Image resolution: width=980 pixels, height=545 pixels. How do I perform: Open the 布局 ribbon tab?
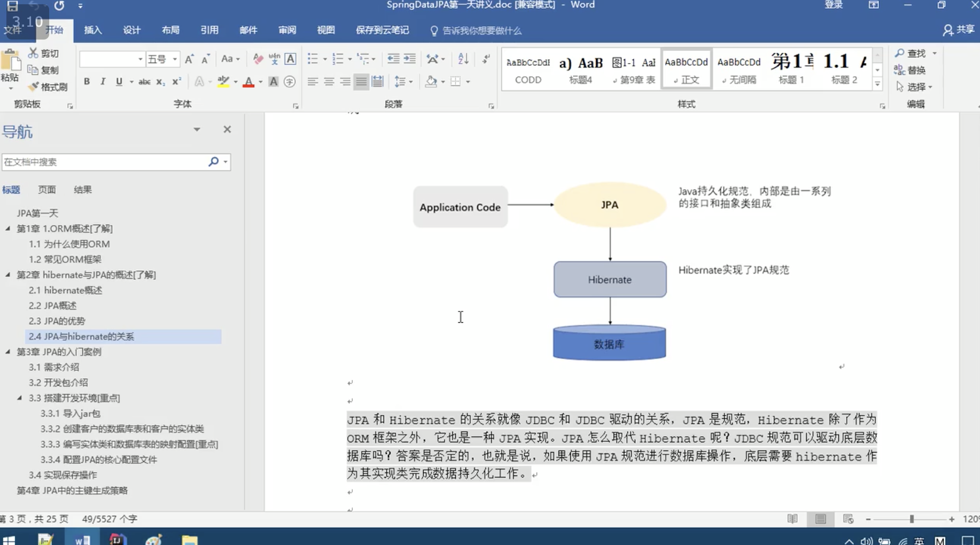tap(171, 30)
